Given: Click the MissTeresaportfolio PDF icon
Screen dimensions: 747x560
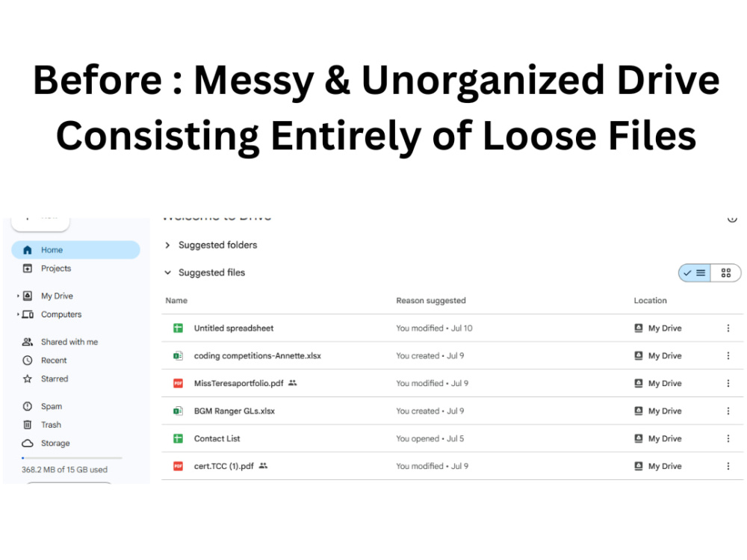Looking at the screenshot, I should tap(179, 384).
